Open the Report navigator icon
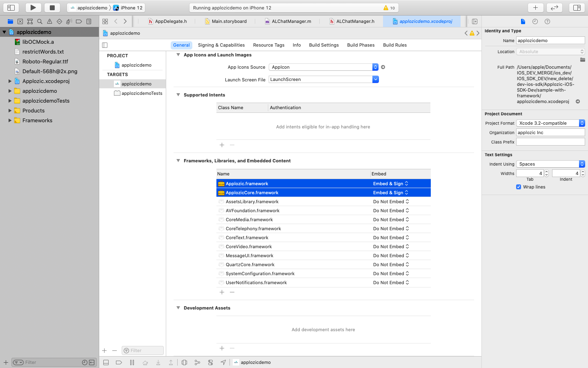 pos(89,21)
